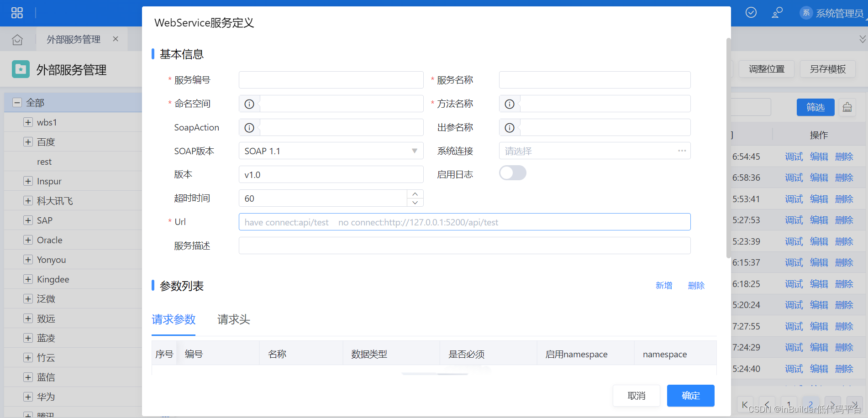Image resolution: width=868 pixels, height=418 pixels.
Task: Expand the 蓝凌 tree node
Action: click(28, 338)
